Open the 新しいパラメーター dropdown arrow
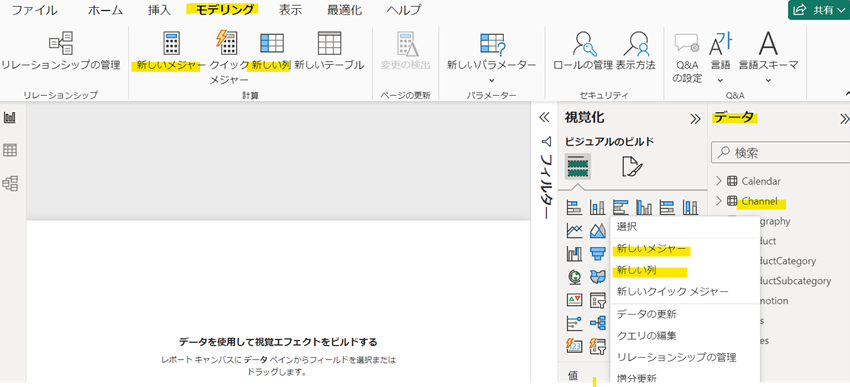Image resolution: width=850 pixels, height=387 pixels. (492, 80)
